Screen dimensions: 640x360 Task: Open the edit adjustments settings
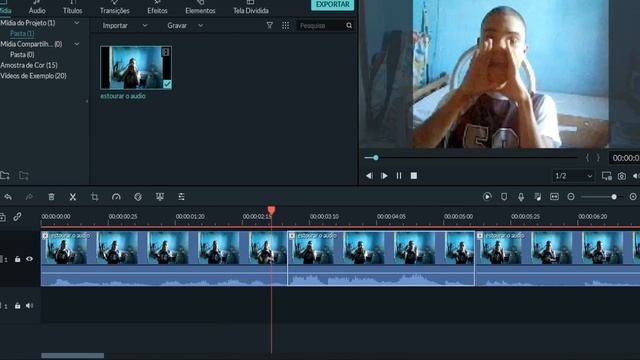[181, 197]
